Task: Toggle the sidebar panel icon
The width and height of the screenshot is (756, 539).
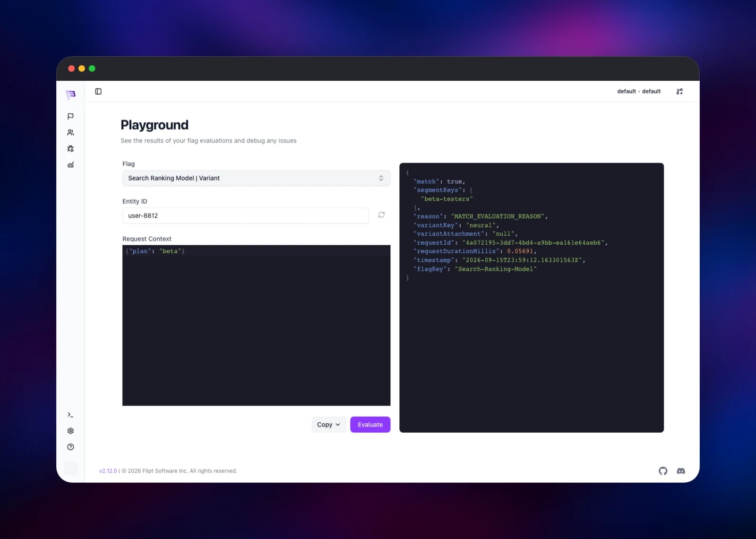Action: (98, 92)
